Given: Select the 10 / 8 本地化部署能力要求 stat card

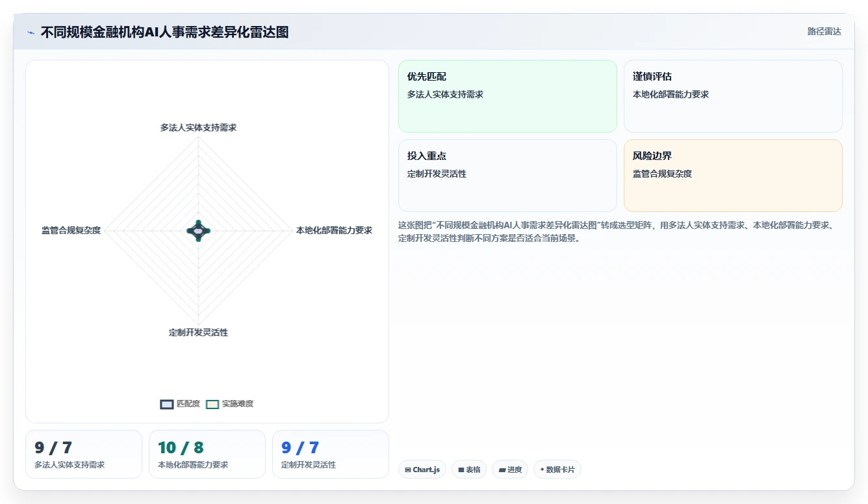Looking at the screenshot, I should [207, 454].
